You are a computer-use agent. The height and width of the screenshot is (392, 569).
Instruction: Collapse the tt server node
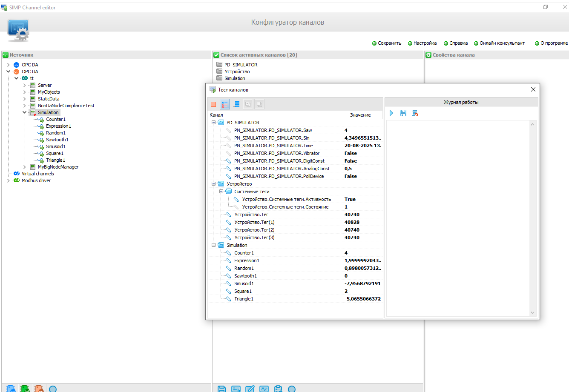pos(16,78)
